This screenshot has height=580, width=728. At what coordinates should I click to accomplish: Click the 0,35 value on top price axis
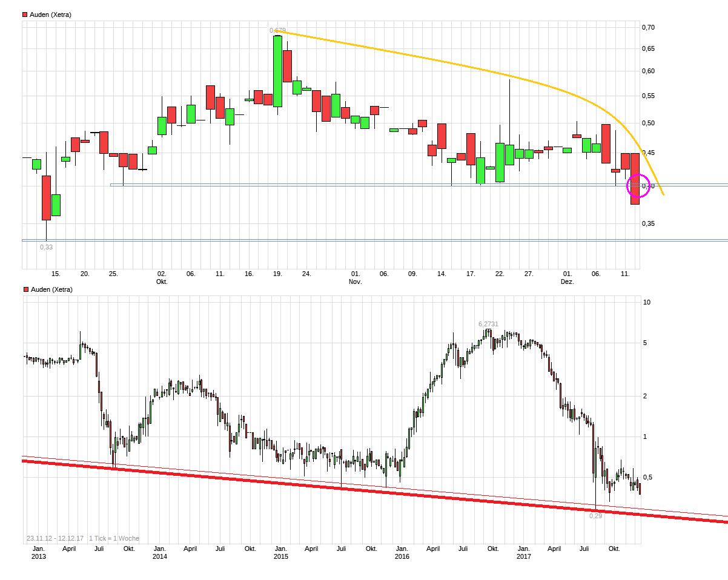point(648,223)
